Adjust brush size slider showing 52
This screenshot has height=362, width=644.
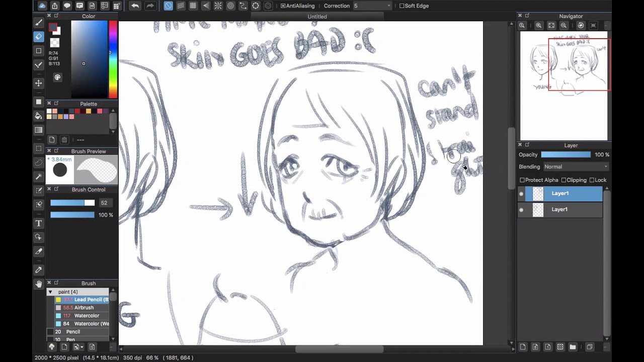[72, 203]
